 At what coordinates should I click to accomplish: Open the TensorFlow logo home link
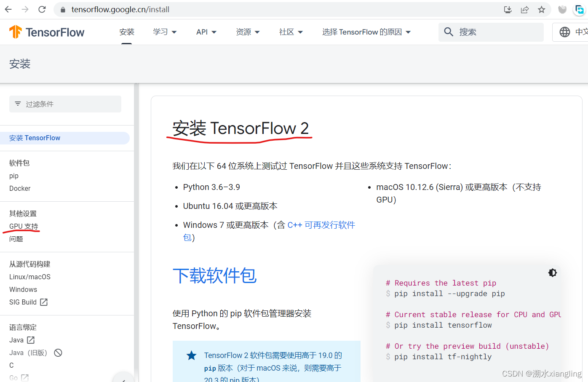[47, 32]
